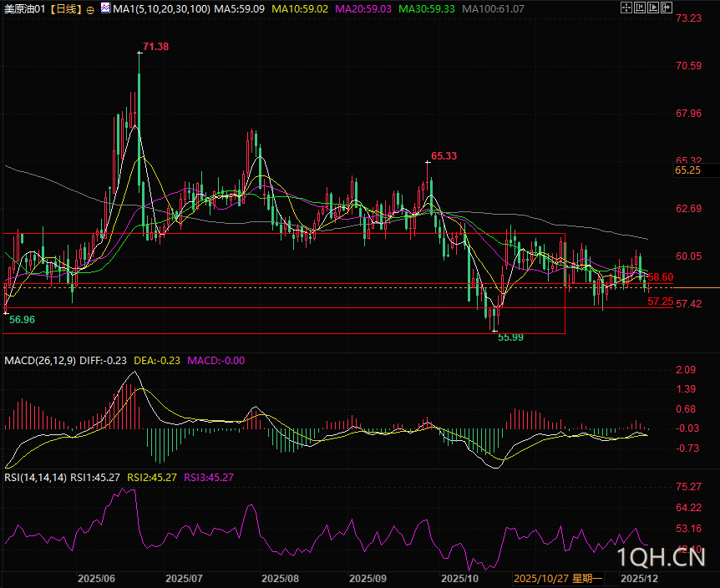Open MACD(26,12,9) indicator parameters
Viewport: 720px width, 588px height.
tap(40, 360)
